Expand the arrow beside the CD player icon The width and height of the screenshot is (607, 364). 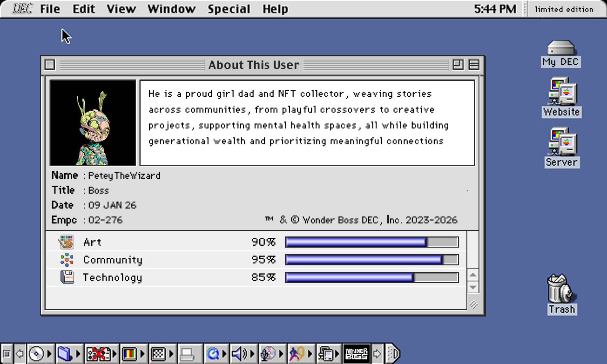pos(49,354)
